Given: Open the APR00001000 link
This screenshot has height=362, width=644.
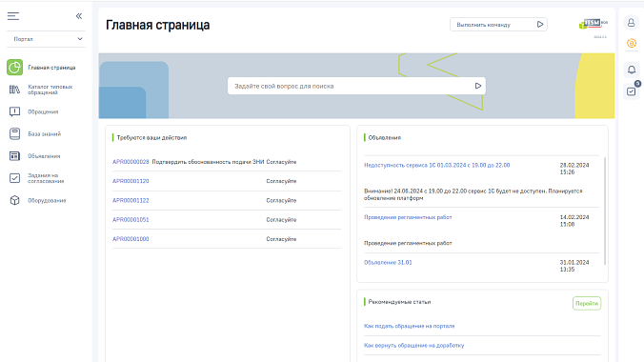Looking at the screenshot, I should pyautogui.click(x=131, y=239).
